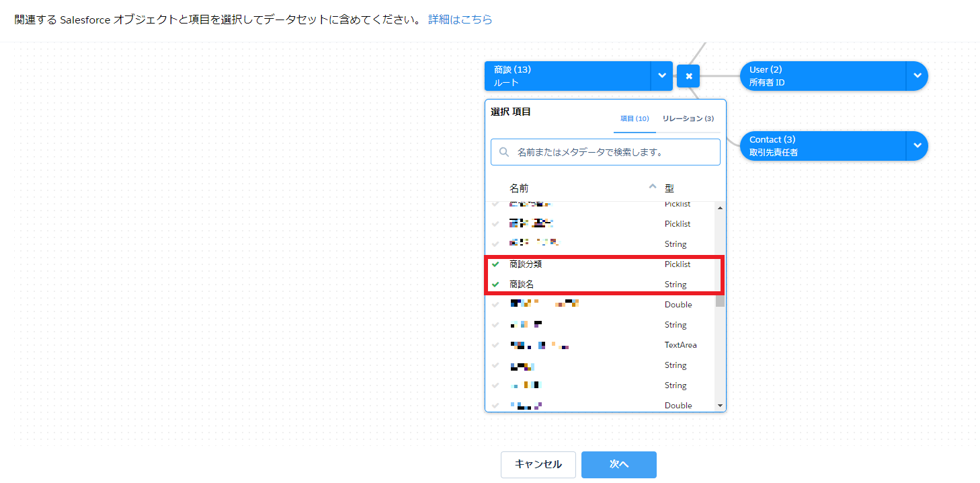This screenshot has width=980, height=483.
Task: Click the X icon beside the 商談 node
Action: (x=688, y=76)
